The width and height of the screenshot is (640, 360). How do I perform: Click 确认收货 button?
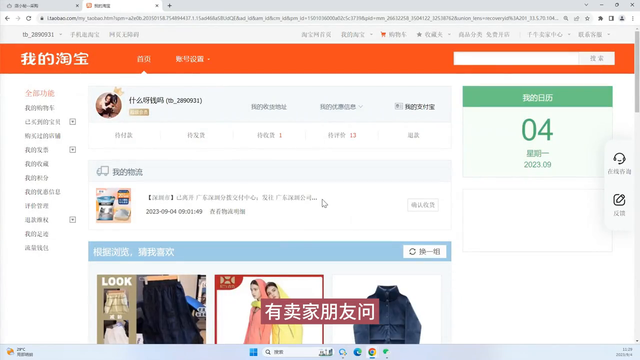[x=423, y=204]
